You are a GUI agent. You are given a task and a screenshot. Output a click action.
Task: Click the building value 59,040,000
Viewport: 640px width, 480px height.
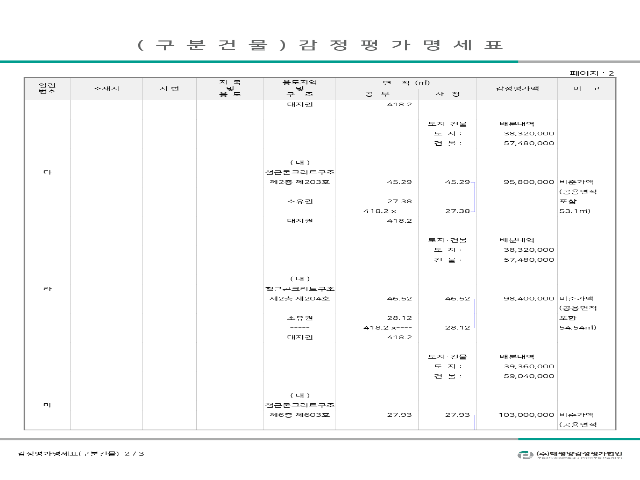(x=530, y=376)
